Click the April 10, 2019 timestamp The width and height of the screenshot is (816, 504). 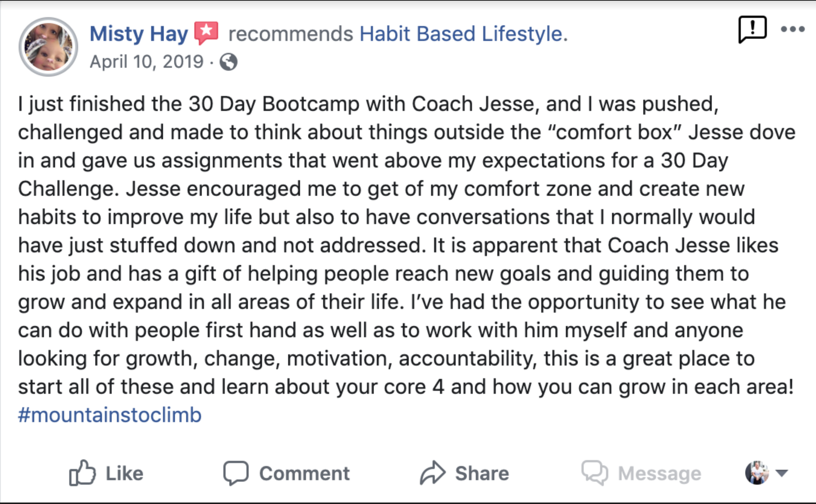(x=147, y=62)
